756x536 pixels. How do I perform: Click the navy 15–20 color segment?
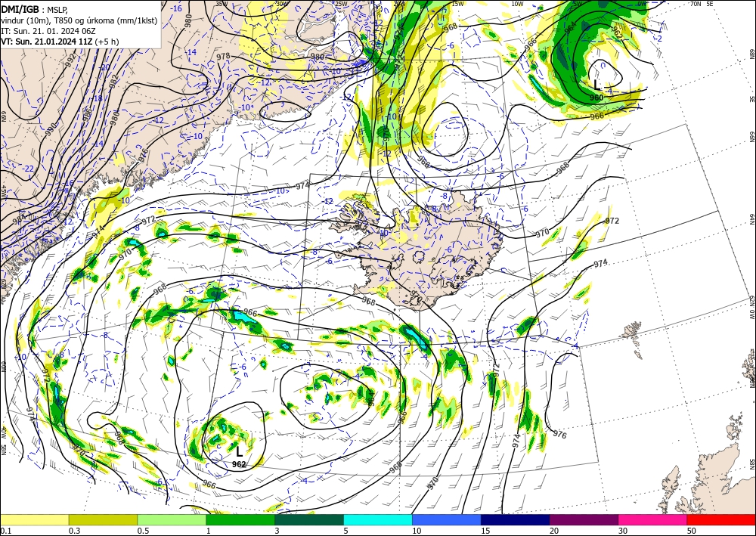516,519
